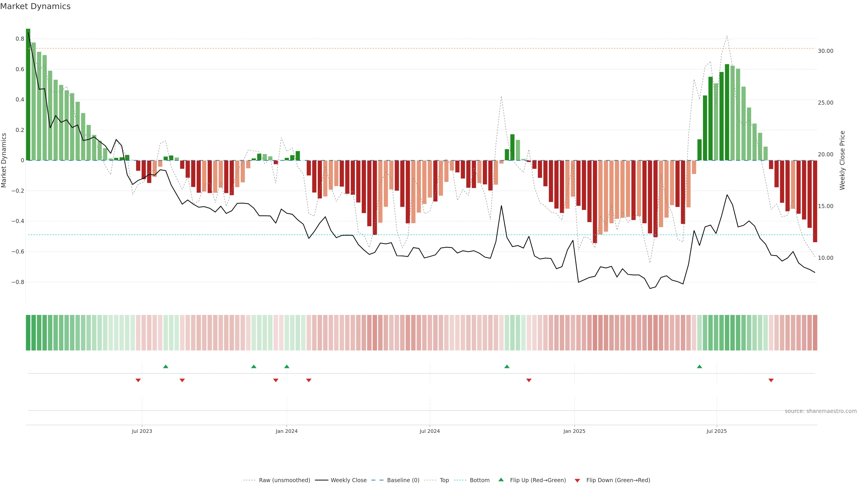The image size is (868, 488).
Task: Click the Market Dynamics chart title
Action: point(35,6)
